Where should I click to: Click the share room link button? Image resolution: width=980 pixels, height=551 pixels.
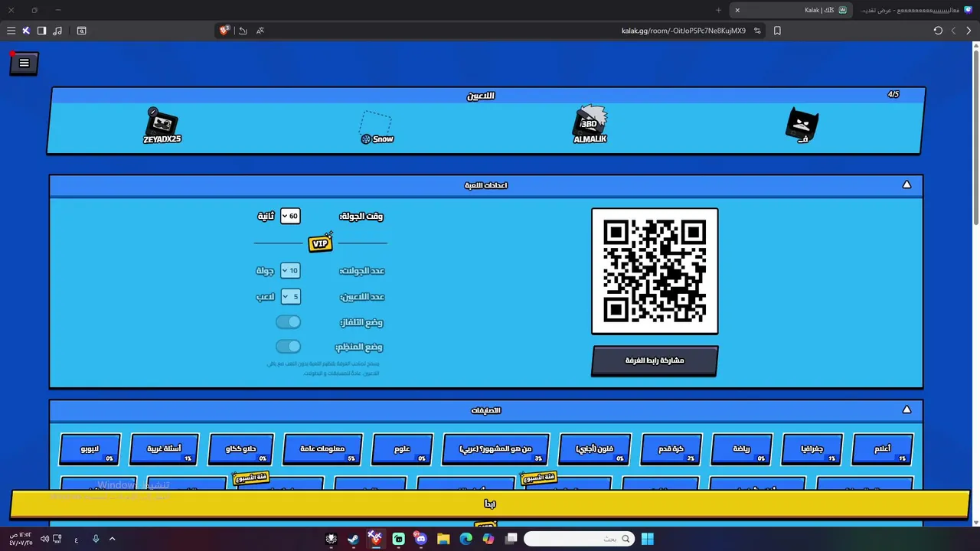click(655, 360)
